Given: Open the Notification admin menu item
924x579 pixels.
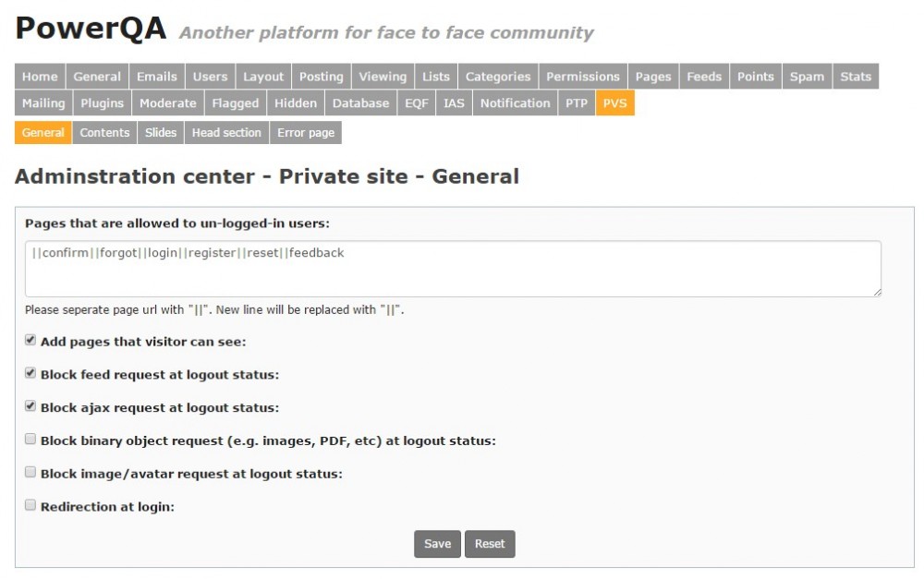Looking at the screenshot, I should click(x=515, y=103).
